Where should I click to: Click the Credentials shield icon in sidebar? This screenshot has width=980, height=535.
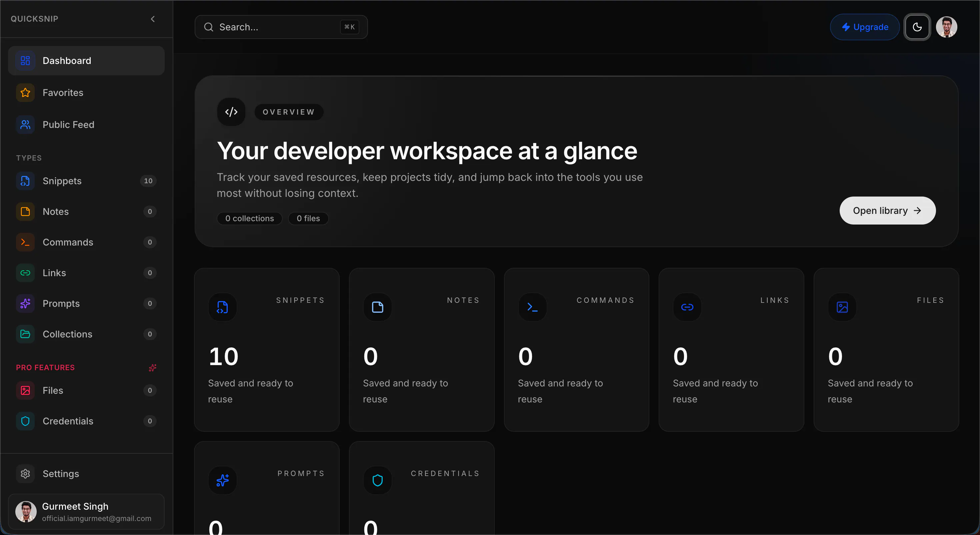coord(25,421)
